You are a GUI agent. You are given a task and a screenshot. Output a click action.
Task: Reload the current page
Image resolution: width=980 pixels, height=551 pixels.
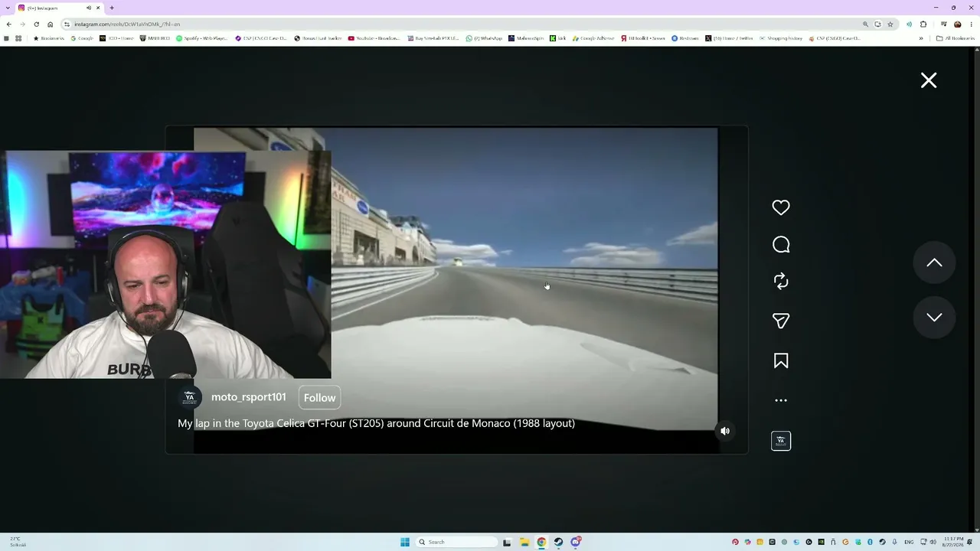click(x=36, y=24)
